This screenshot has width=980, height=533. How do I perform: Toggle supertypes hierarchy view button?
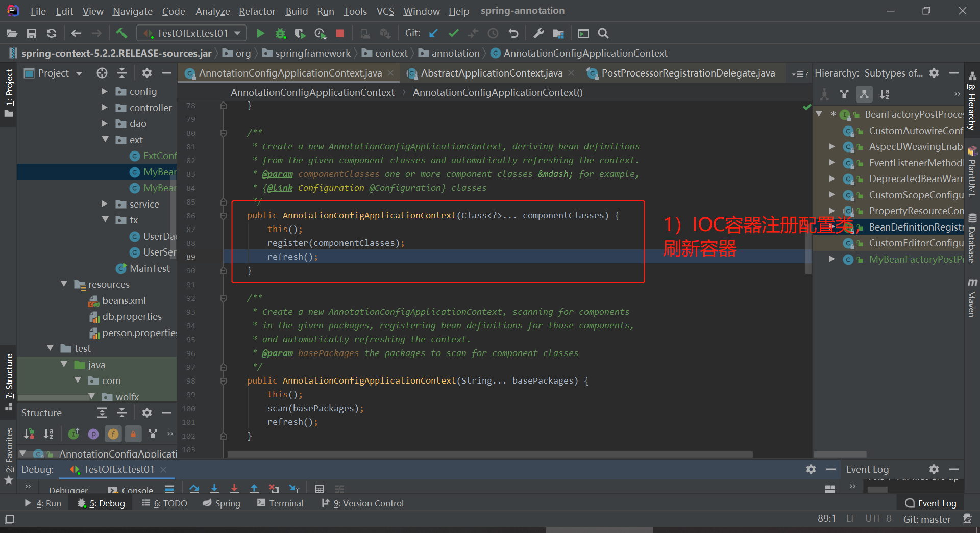tap(844, 94)
